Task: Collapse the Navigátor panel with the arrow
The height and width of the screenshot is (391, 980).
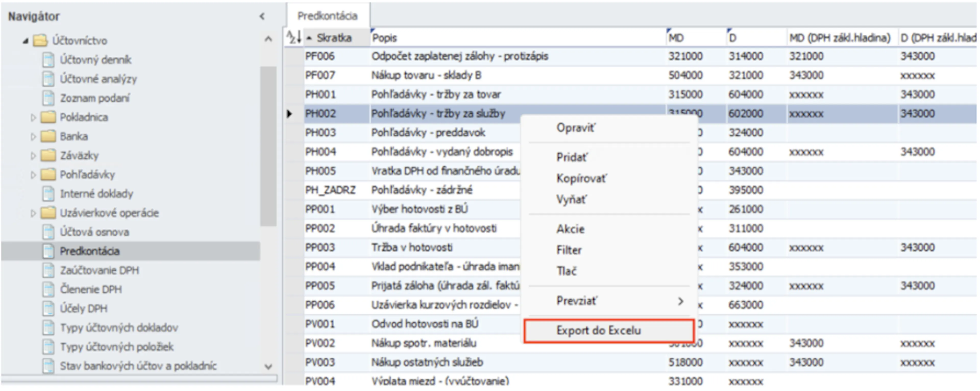Action: (262, 16)
